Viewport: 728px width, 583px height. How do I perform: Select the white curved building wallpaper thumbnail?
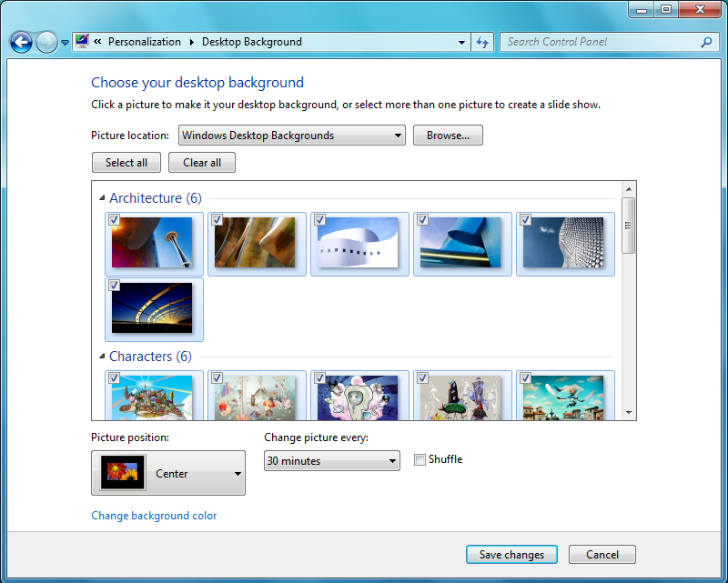[358, 243]
